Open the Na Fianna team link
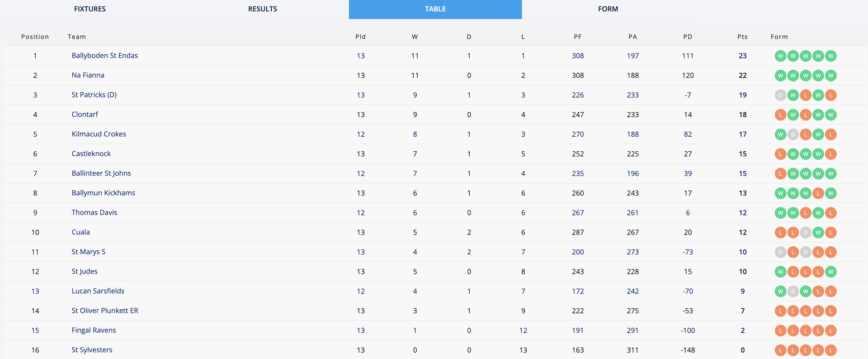 pos(88,75)
